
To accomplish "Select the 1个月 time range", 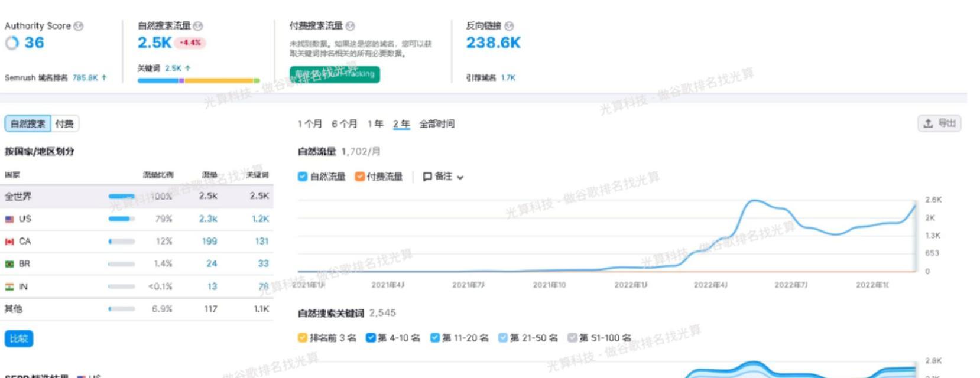I will (x=310, y=123).
